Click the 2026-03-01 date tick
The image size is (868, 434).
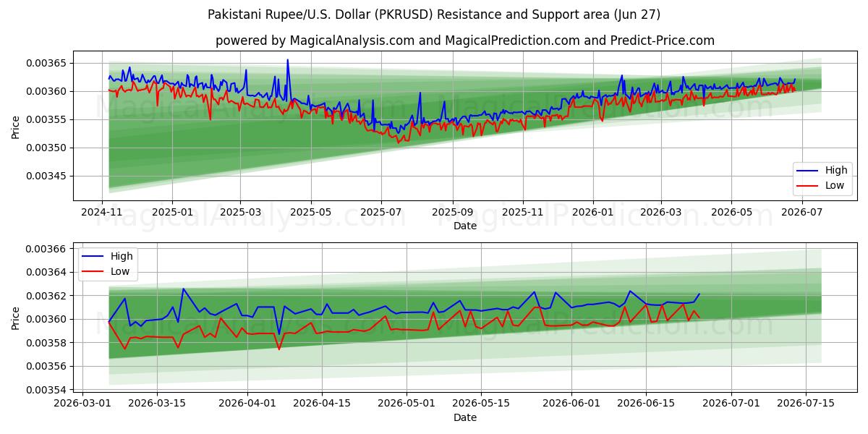tap(82, 404)
